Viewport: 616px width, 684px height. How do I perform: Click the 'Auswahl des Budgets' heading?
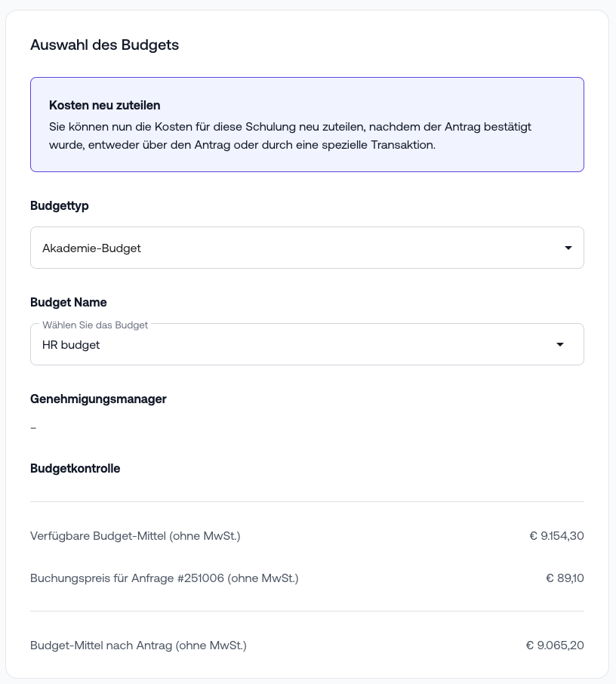pyautogui.click(x=104, y=45)
